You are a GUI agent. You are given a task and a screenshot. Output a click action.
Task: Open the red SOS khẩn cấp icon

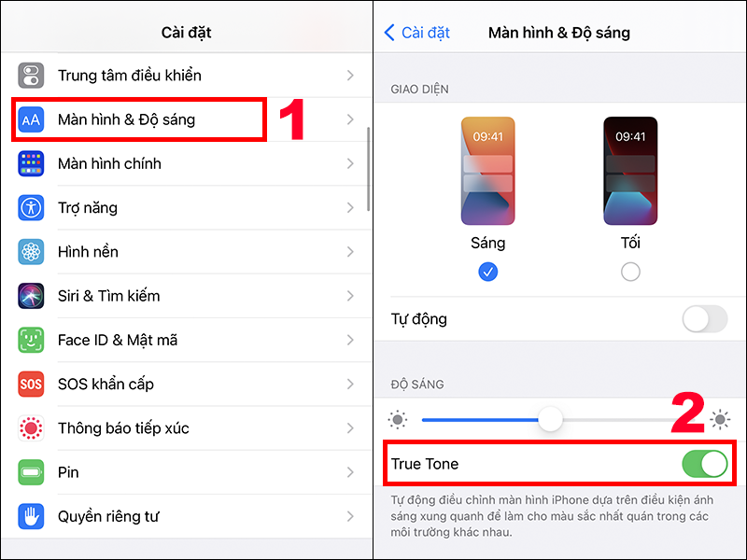pos(31,384)
